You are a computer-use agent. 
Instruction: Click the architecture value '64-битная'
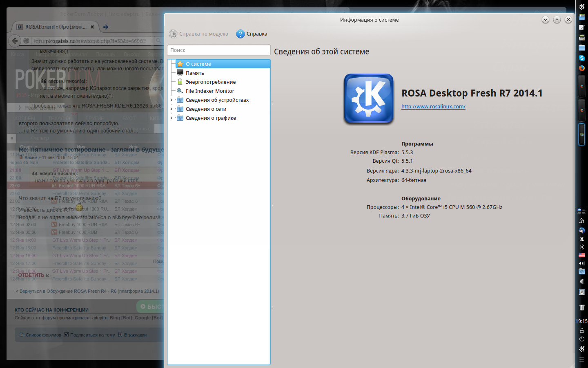(x=414, y=180)
